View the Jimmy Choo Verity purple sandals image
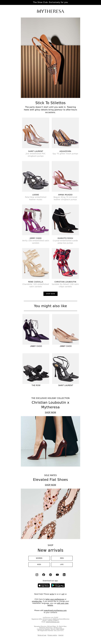Viewport: 101px width, 644px height. click(x=36, y=220)
